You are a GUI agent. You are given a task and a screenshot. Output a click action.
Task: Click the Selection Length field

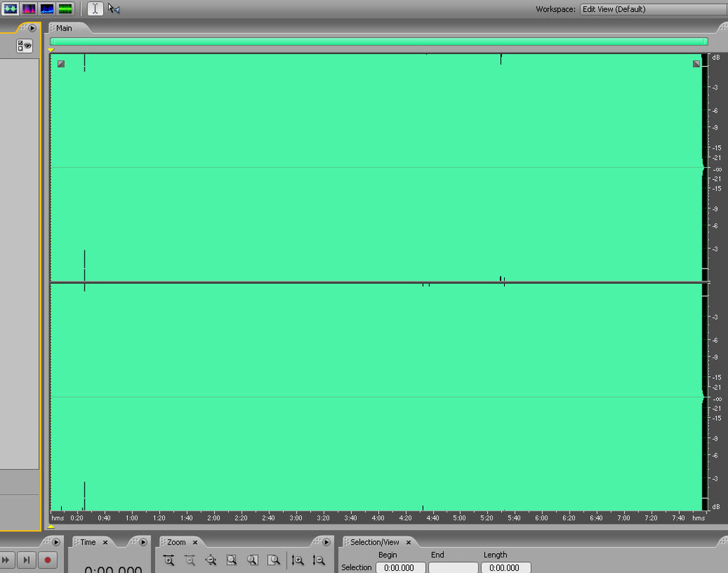[505, 567]
